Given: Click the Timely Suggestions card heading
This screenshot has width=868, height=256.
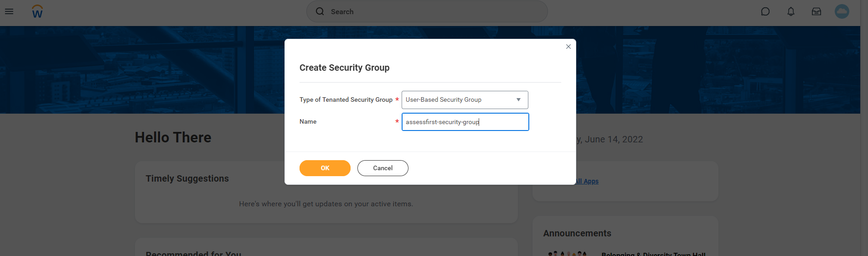Looking at the screenshot, I should pyautogui.click(x=187, y=178).
